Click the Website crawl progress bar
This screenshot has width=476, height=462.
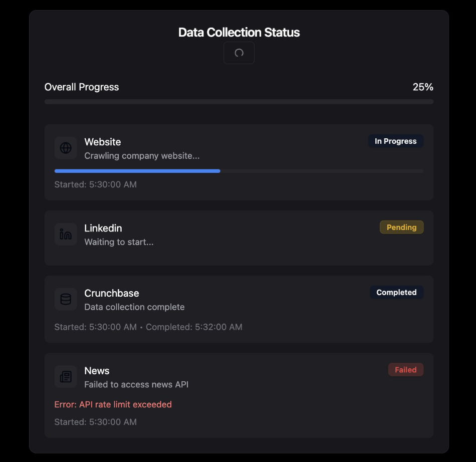click(239, 171)
